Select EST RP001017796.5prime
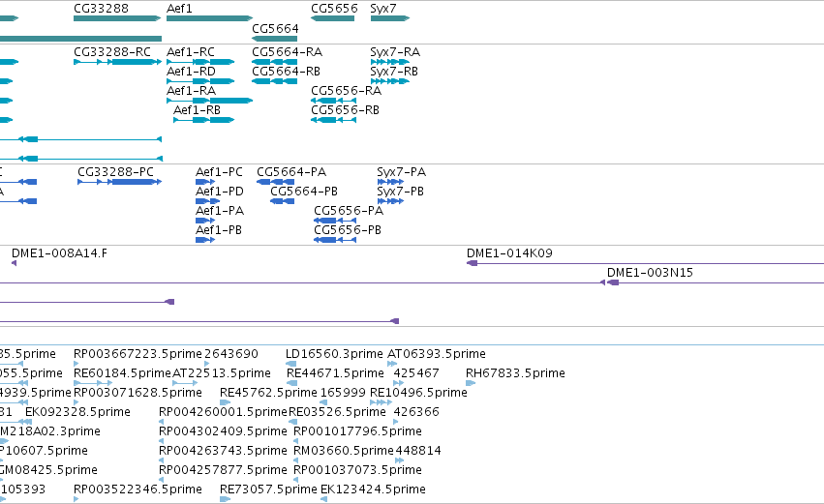The image size is (824, 504). (x=296, y=441)
